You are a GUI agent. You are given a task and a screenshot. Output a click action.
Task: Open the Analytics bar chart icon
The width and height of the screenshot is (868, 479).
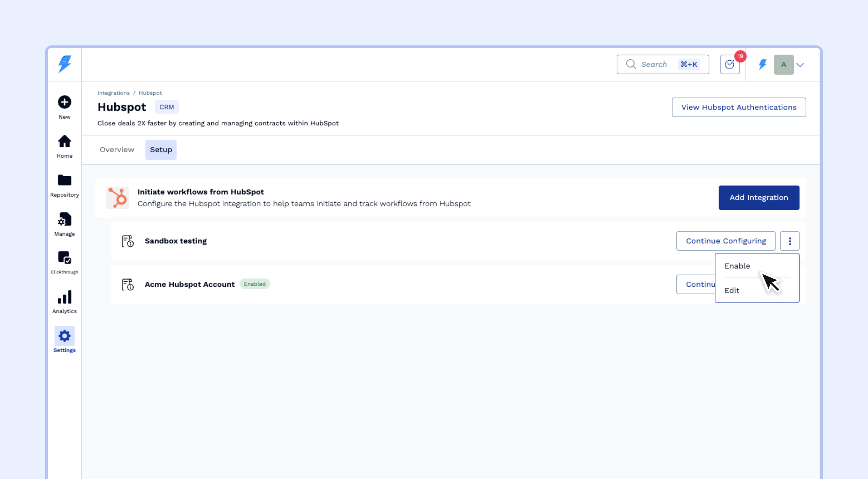(x=64, y=297)
